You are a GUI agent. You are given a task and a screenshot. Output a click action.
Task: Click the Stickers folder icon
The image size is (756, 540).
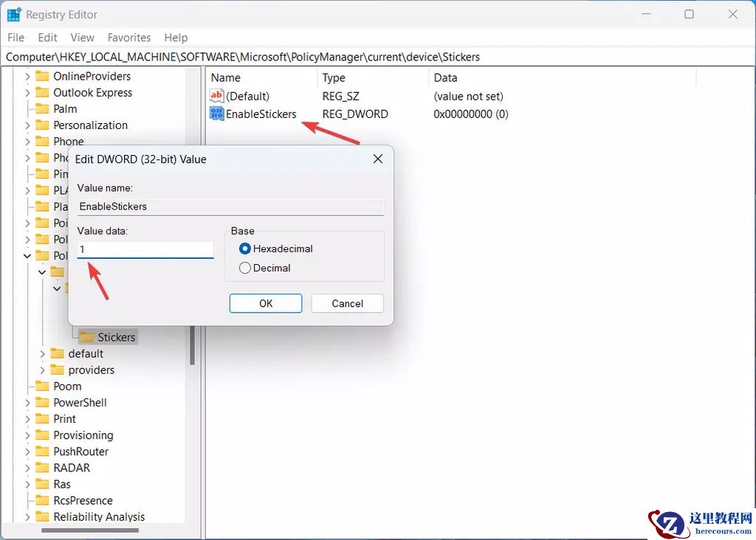[87, 336]
